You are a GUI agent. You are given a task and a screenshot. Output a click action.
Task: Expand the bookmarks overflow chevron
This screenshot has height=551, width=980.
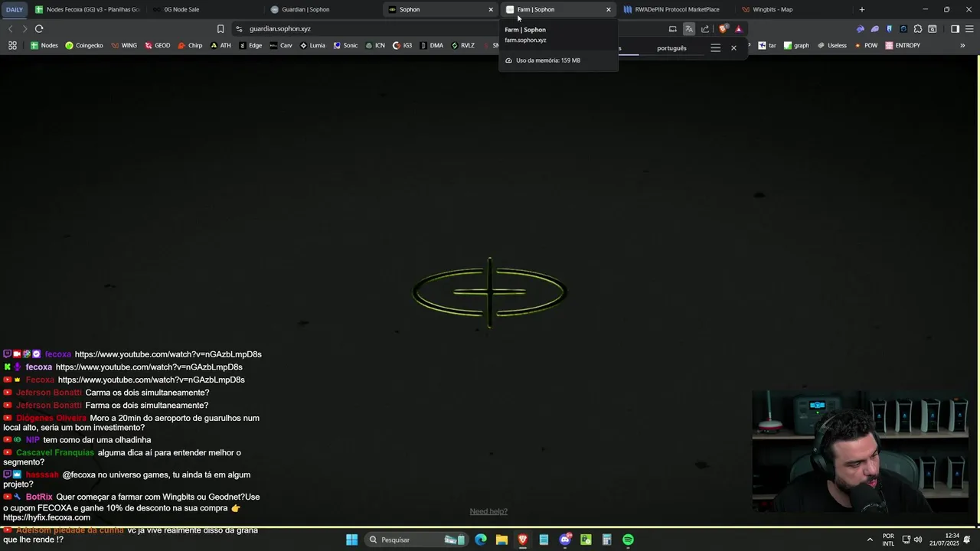pyautogui.click(x=962, y=45)
